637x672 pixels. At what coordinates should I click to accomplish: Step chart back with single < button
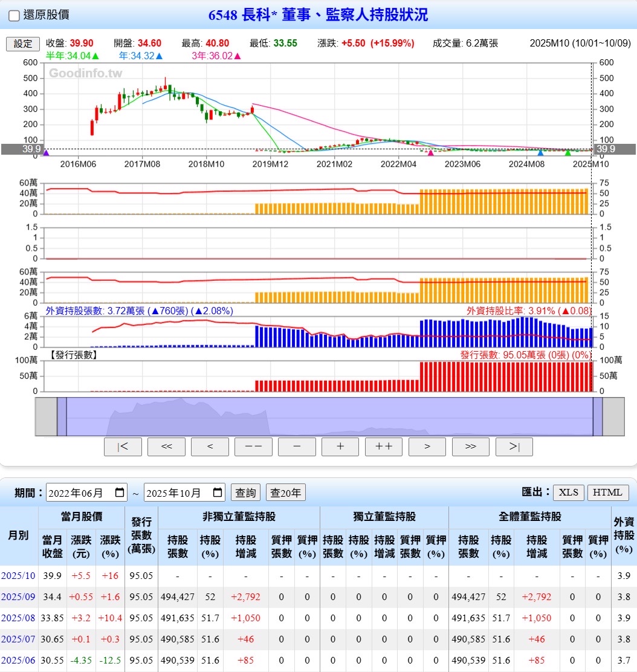coord(210,447)
